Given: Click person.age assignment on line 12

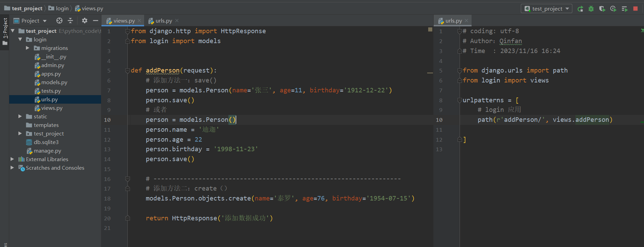Looking at the screenshot, I should pos(174,140).
